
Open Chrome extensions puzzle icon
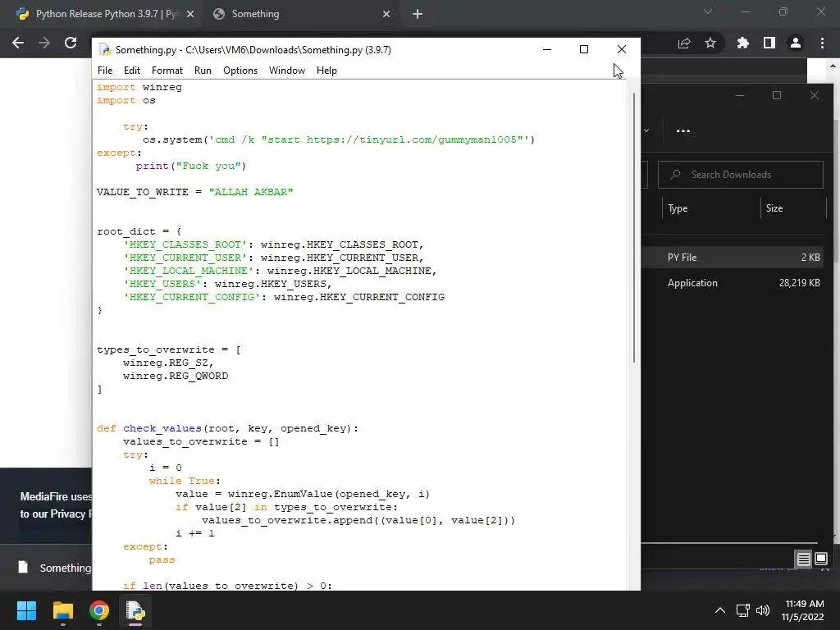click(742, 43)
